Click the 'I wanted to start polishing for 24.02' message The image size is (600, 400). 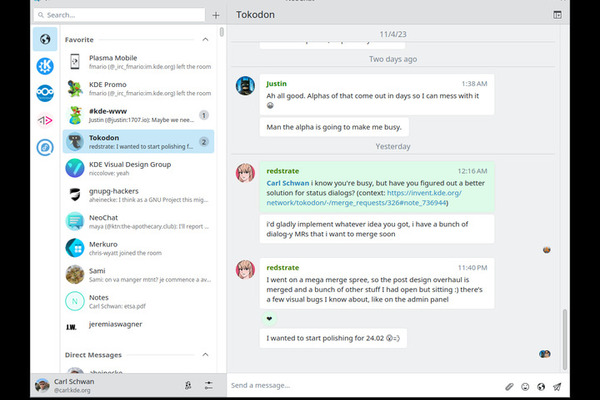coord(333,338)
